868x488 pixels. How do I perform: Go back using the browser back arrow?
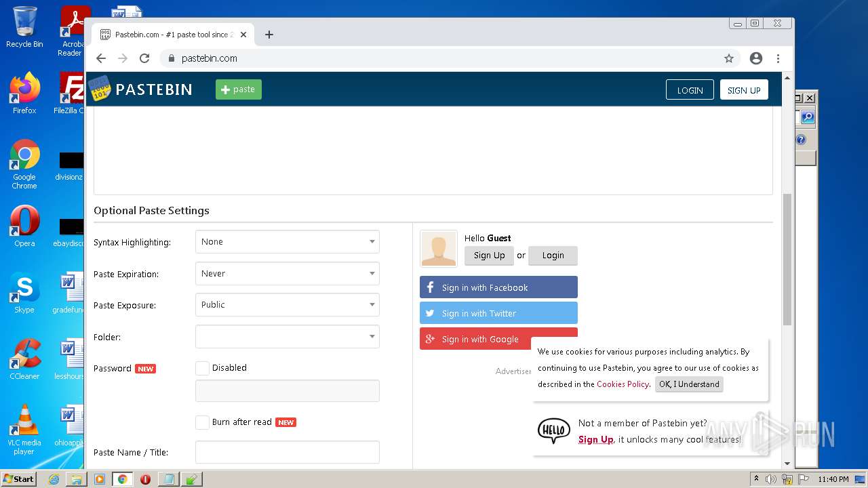click(x=101, y=58)
